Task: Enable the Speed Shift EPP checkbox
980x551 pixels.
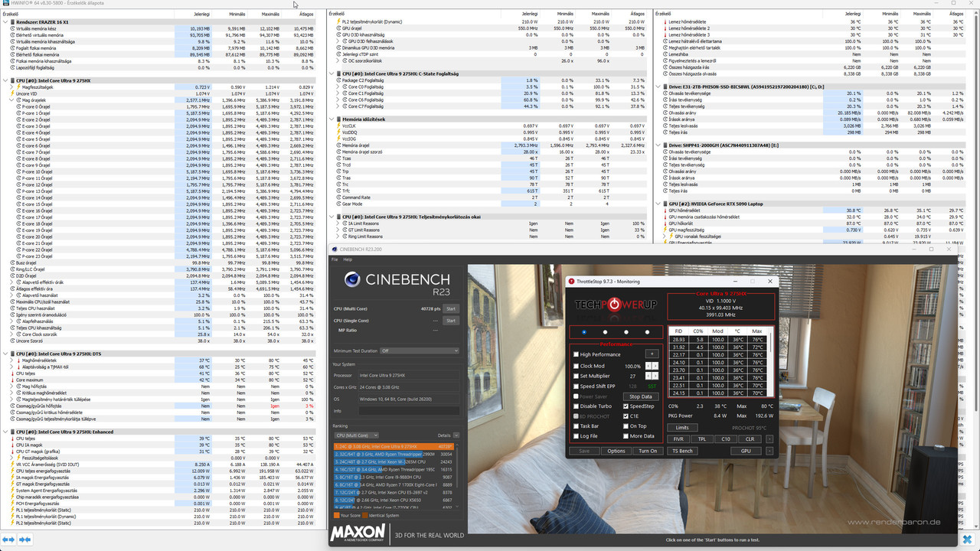Action: (x=577, y=386)
